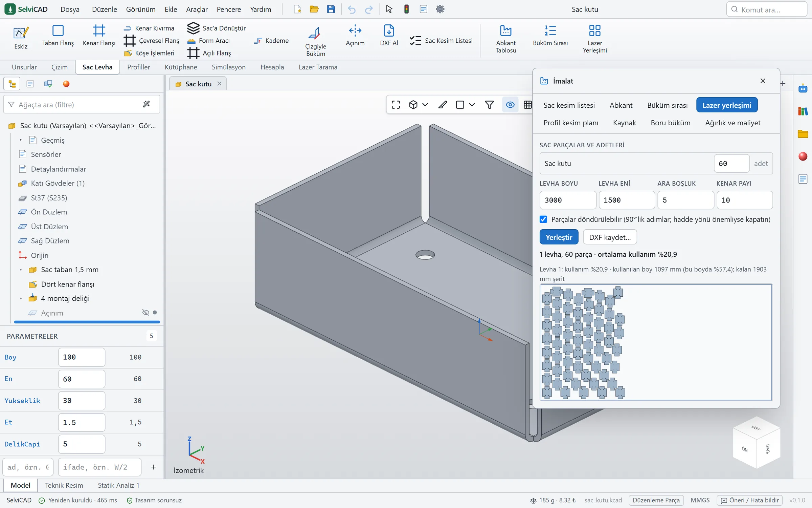This screenshot has height=508, width=812.
Task: Open the Sac'a Dönüştür tool
Action: coord(217,28)
